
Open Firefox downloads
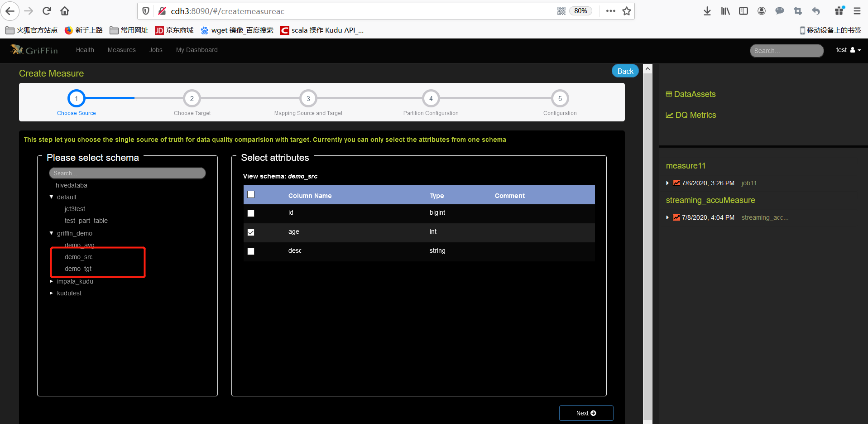pos(707,11)
